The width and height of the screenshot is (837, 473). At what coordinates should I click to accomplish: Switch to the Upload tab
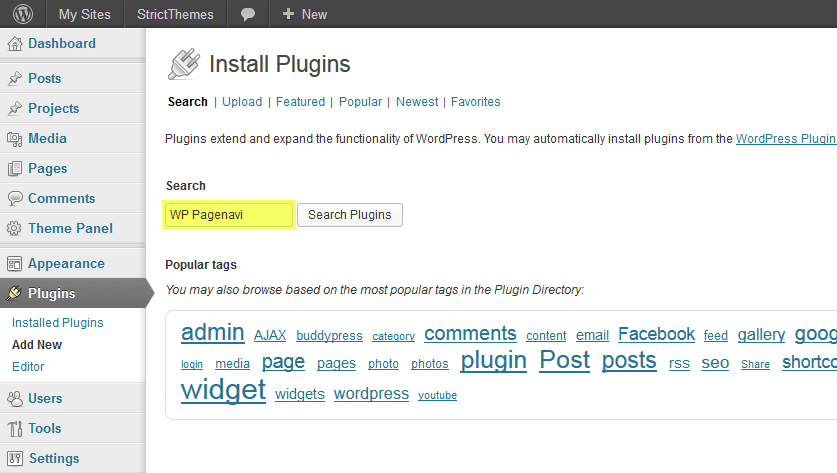[242, 102]
